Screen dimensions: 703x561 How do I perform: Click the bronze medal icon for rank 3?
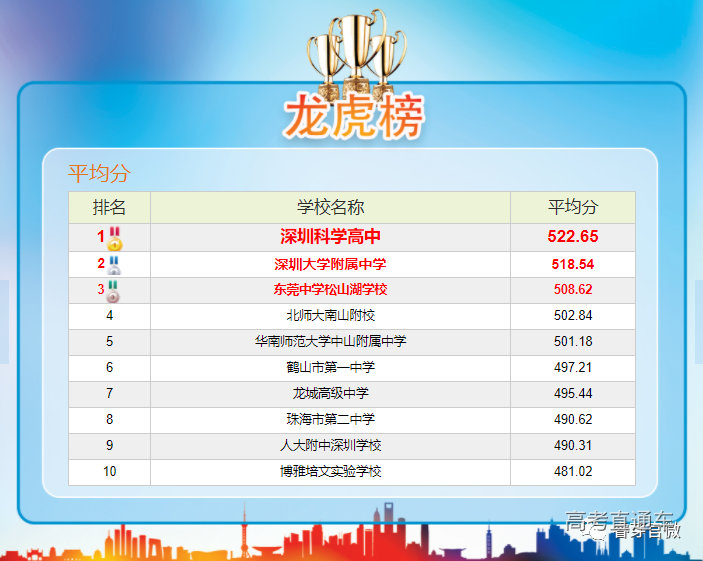pyautogui.click(x=114, y=291)
